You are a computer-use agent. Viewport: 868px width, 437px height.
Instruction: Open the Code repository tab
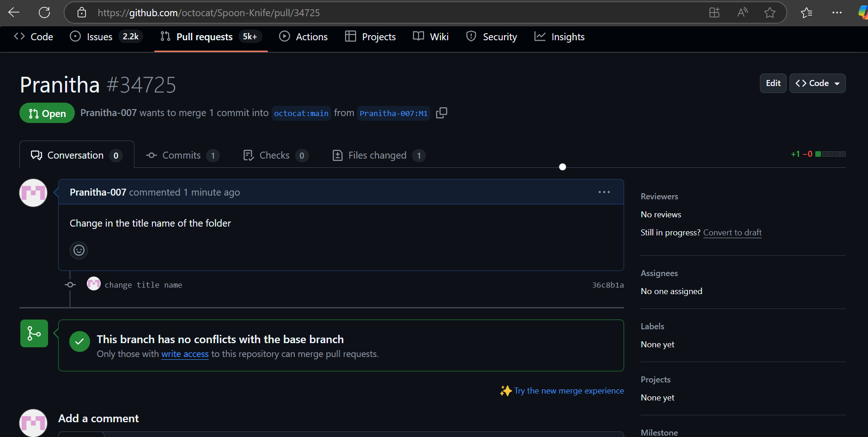point(34,37)
